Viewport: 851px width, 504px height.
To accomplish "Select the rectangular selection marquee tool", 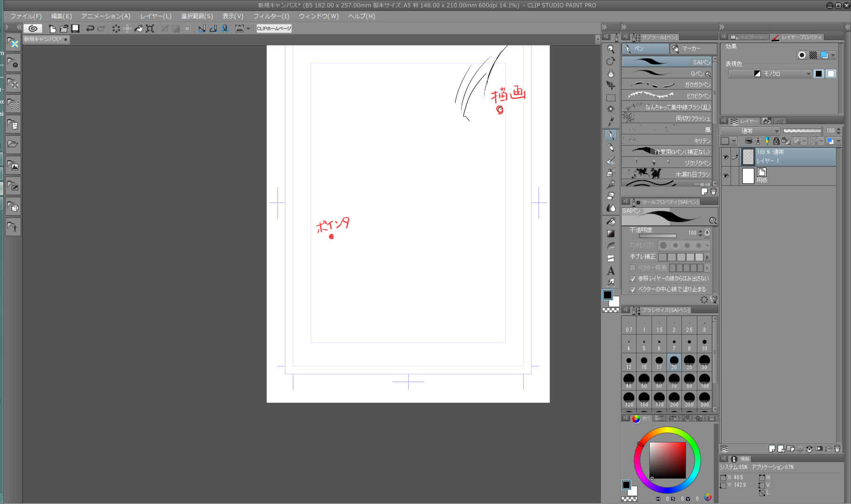I will [x=610, y=98].
